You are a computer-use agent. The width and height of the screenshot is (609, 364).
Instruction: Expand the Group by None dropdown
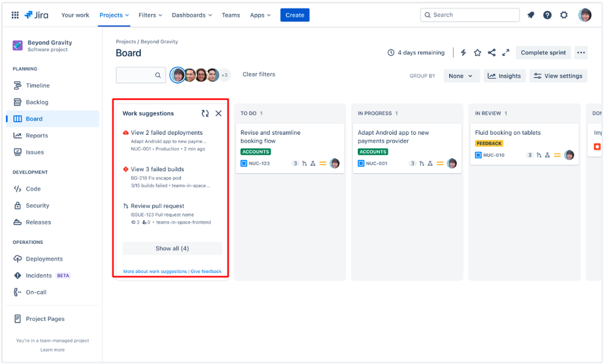461,76
